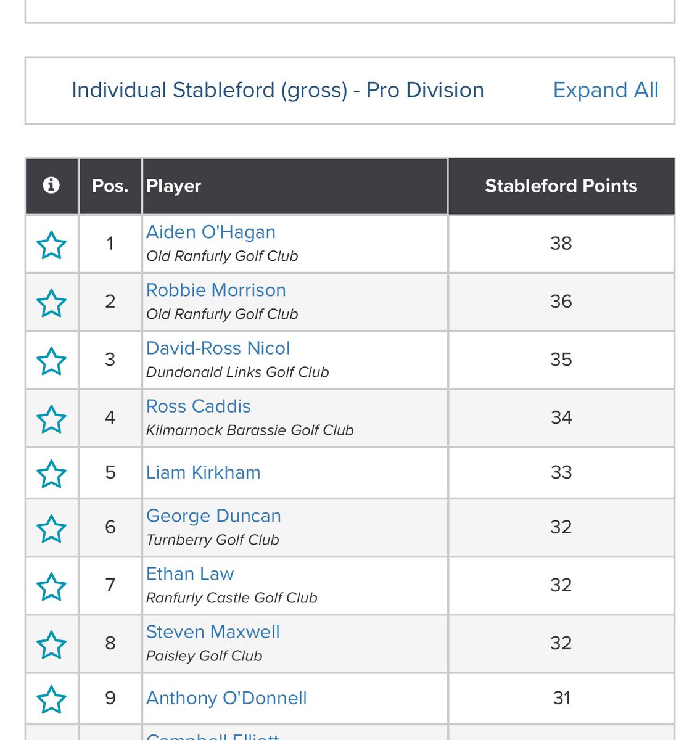Expand Robbie Morrison's scorecard details
This screenshot has height=740, width=700.
(216, 290)
